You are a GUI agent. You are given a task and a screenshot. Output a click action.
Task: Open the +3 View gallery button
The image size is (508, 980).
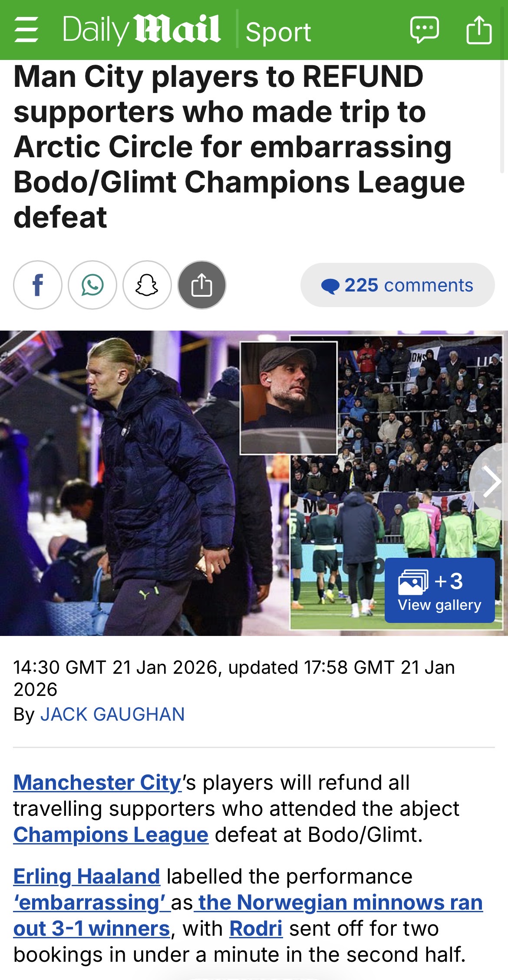click(440, 590)
